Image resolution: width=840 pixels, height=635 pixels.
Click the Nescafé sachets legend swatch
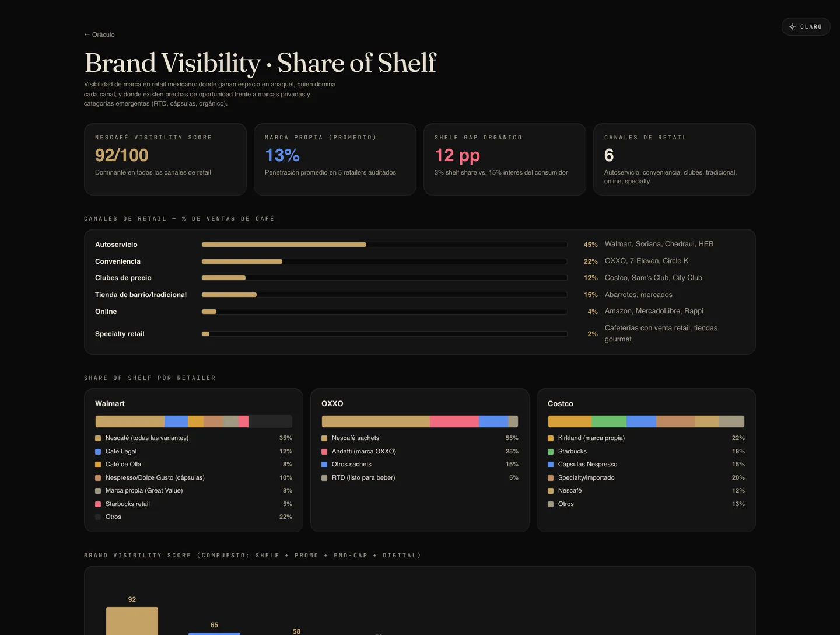[x=324, y=438]
